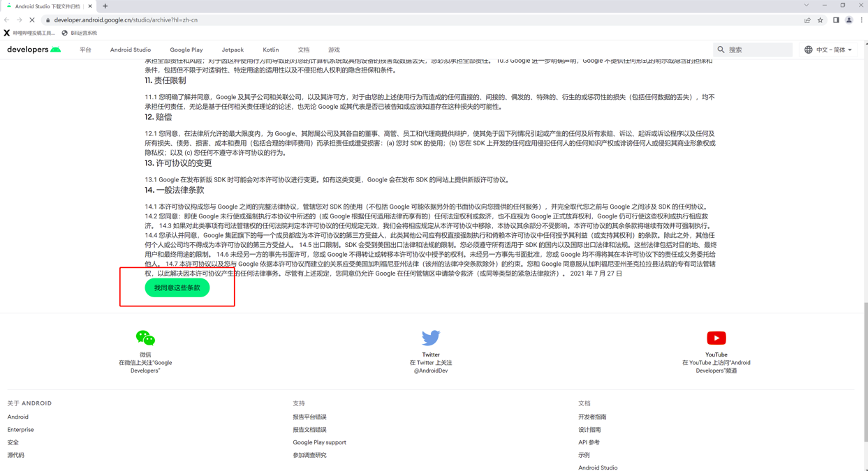The image size is (868, 471).
Task: Focus the 搜索 search field
Action: (x=754, y=50)
